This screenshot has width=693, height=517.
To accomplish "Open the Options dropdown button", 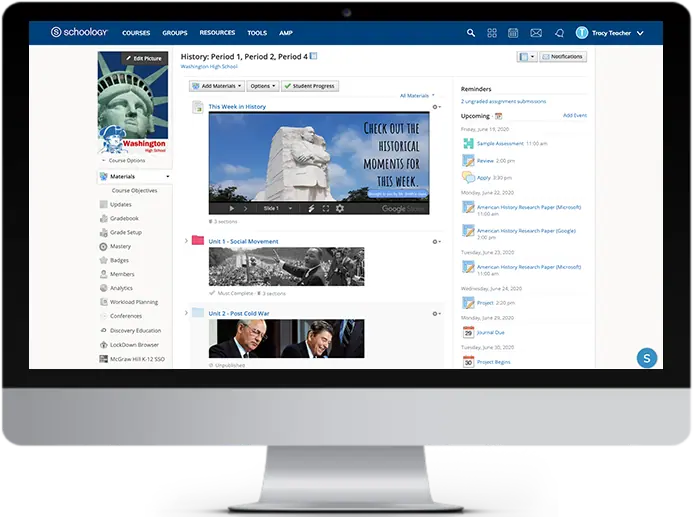I will [x=262, y=86].
